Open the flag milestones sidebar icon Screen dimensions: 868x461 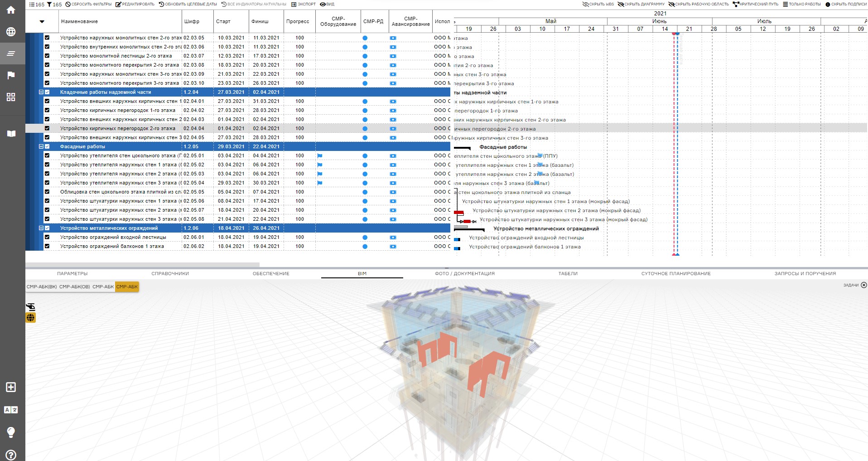(11, 75)
